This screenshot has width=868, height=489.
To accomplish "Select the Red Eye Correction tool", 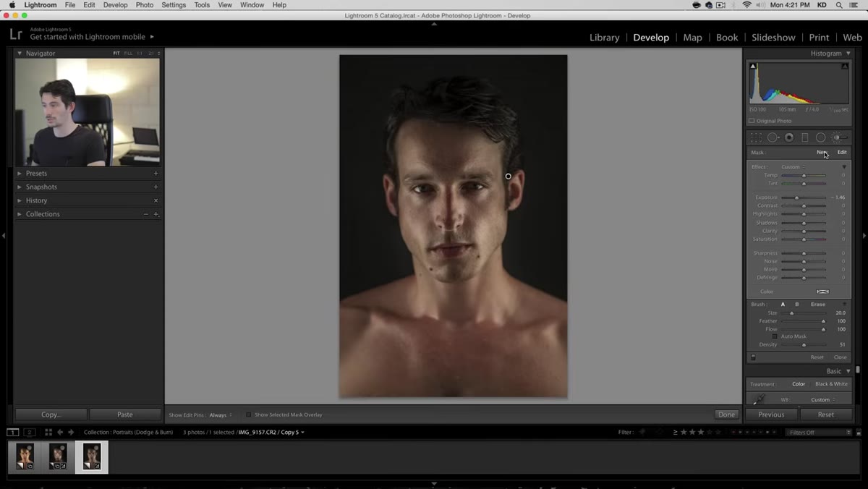I will click(x=789, y=137).
